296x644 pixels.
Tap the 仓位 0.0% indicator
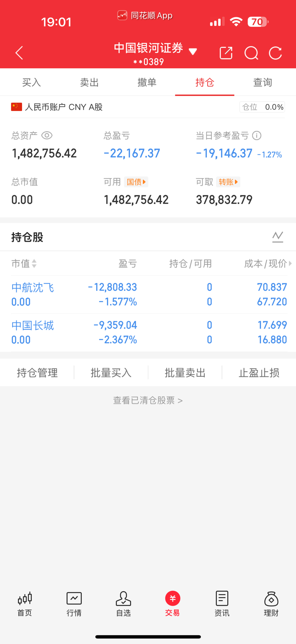262,107
